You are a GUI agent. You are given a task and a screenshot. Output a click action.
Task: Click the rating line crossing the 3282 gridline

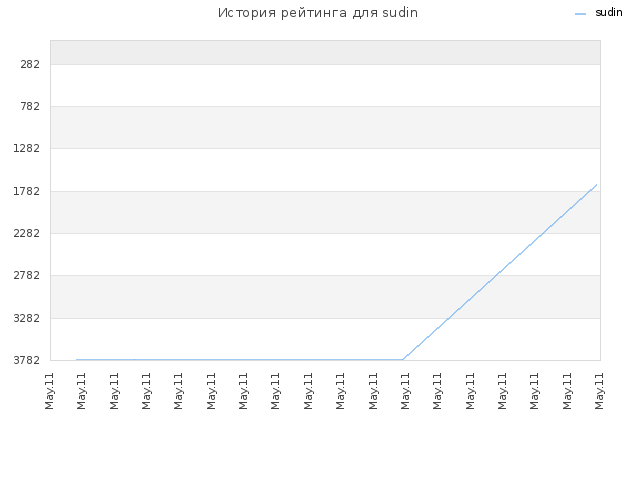(x=447, y=318)
